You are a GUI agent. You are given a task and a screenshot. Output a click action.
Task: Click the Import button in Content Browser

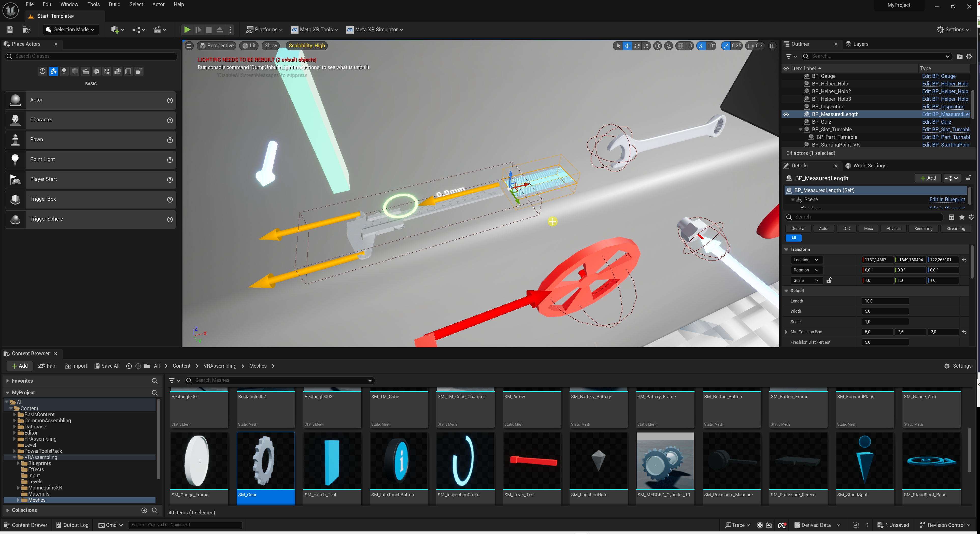pos(76,366)
